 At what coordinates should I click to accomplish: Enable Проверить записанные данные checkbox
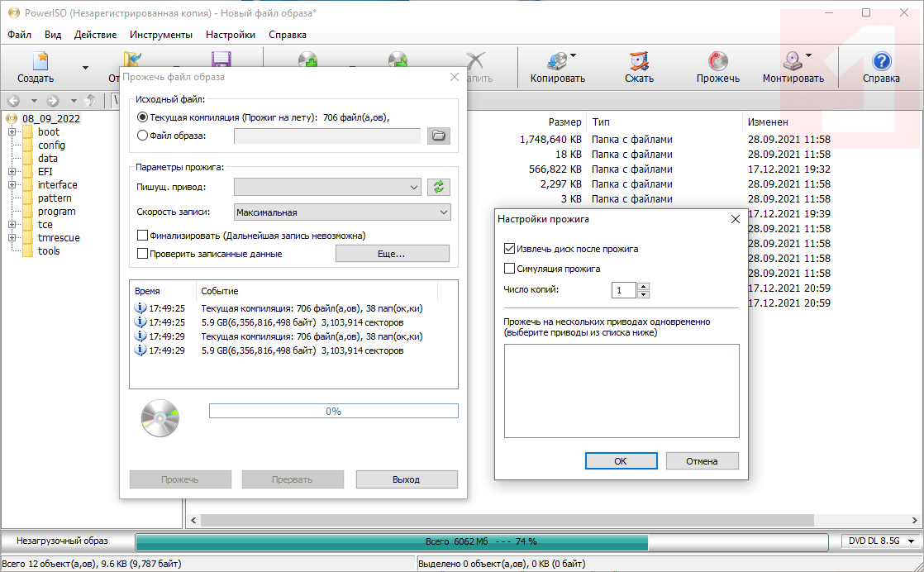tap(142, 254)
